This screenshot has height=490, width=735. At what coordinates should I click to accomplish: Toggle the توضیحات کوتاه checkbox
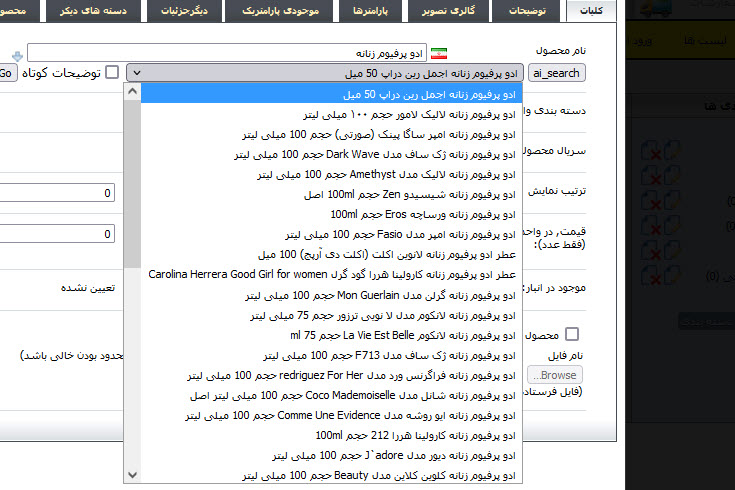point(112,72)
